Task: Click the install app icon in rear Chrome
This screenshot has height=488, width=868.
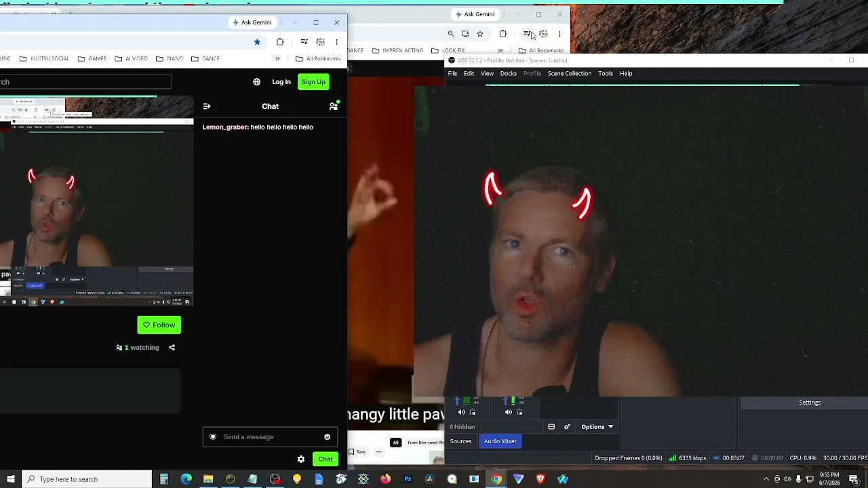Action: pyautogui.click(x=465, y=34)
